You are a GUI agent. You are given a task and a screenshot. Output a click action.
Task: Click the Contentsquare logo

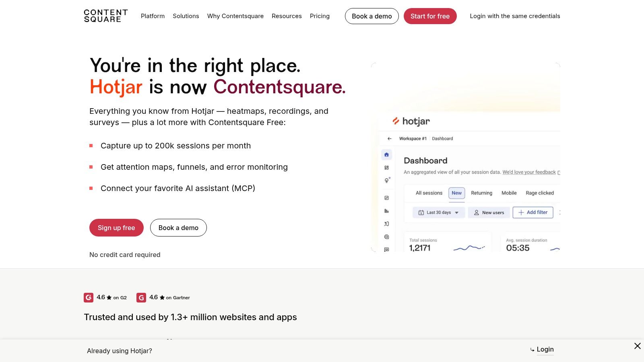[x=106, y=16]
